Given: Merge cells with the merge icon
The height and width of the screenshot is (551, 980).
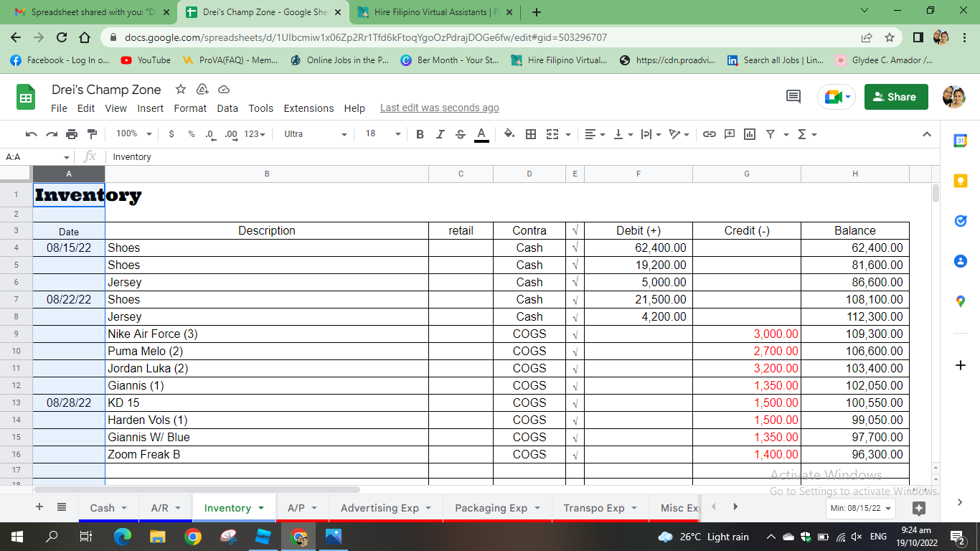Looking at the screenshot, I should (x=552, y=134).
